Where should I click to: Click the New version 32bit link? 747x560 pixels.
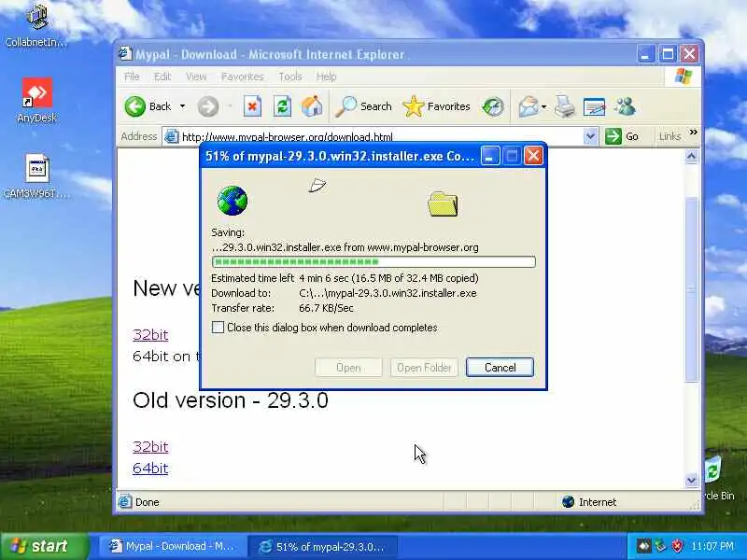coord(150,335)
